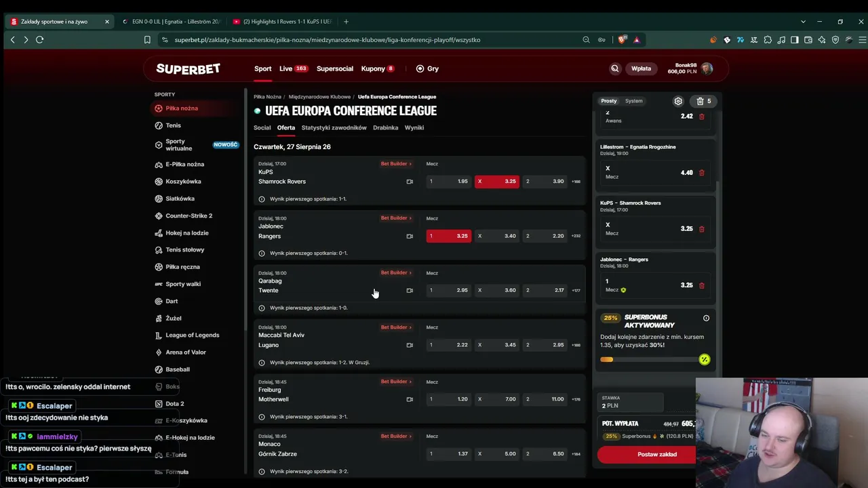Click the Stawka stake input field

(x=629, y=402)
